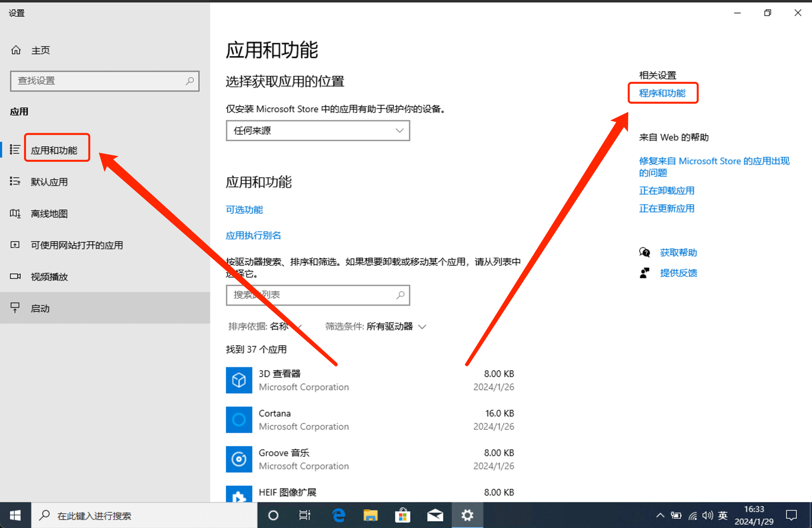The width and height of the screenshot is (812, 528).
Task: Open the 程序和功能 link
Action: tap(662, 93)
